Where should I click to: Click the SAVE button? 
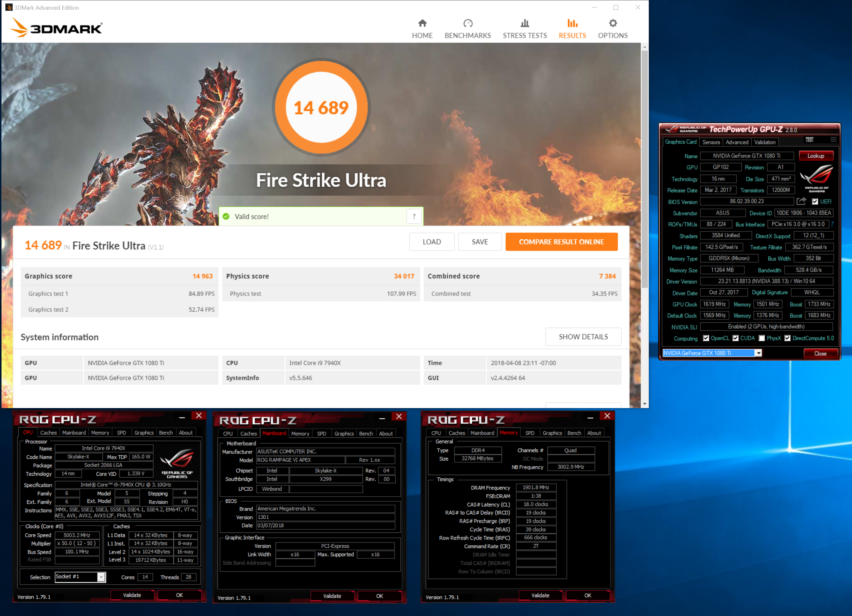[480, 242]
